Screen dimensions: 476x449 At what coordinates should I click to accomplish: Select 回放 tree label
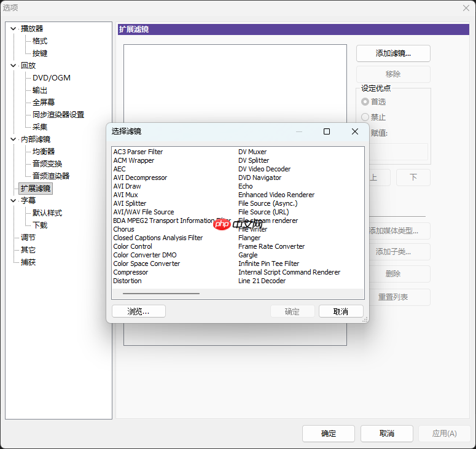[28, 65]
